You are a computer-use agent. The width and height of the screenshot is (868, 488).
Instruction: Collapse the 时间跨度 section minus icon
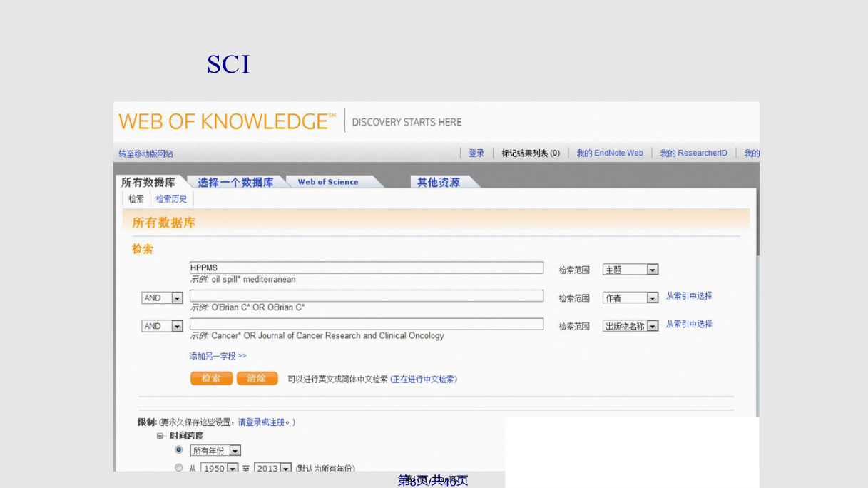(x=160, y=436)
